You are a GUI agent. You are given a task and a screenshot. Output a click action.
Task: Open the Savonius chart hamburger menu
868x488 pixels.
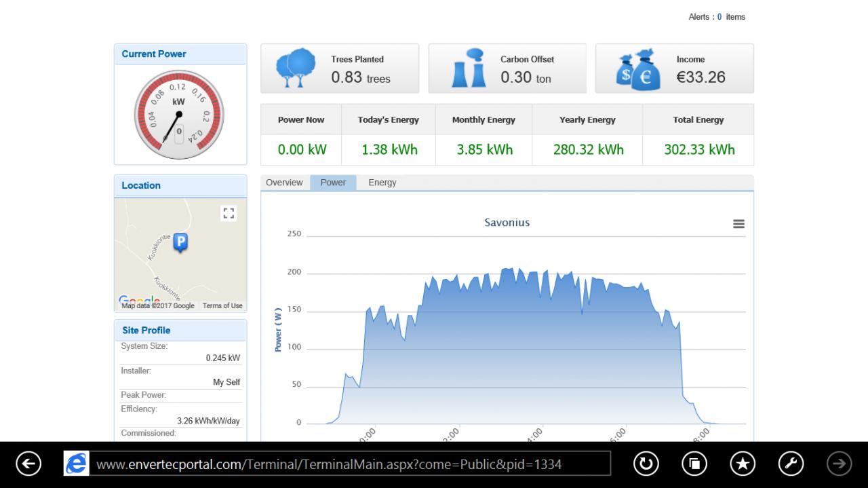(x=738, y=224)
